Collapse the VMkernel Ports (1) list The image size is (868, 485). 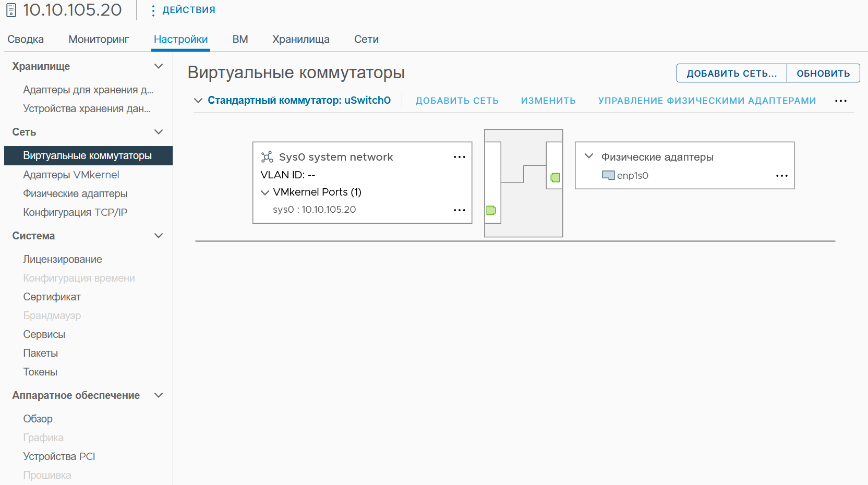coord(265,192)
